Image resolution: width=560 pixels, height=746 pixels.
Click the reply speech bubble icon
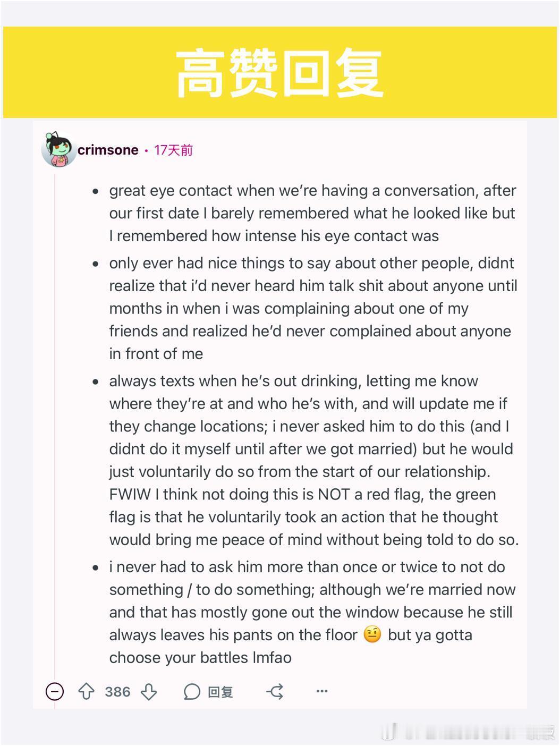192,692
